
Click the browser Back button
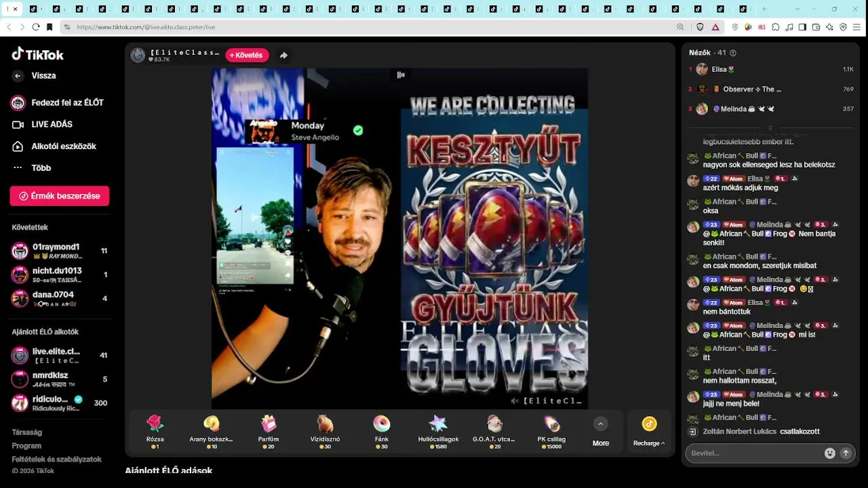point(9,27)
